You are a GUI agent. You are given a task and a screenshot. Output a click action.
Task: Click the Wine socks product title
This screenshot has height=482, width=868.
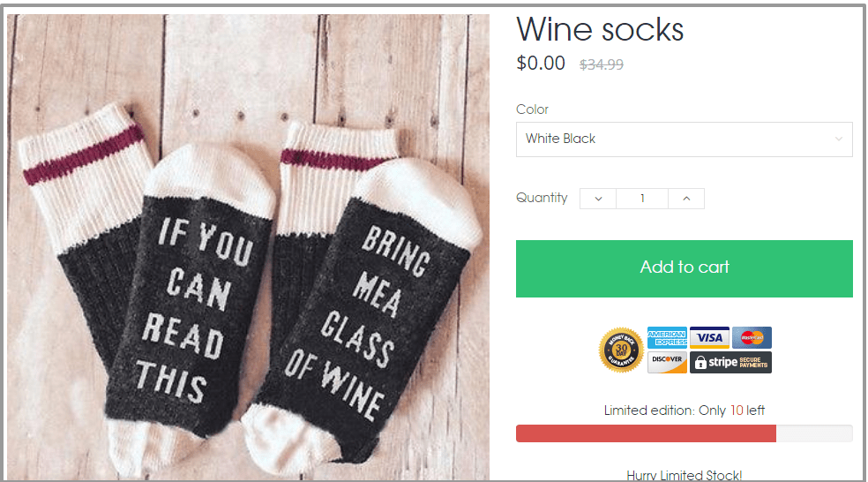[x=600, y=30]
